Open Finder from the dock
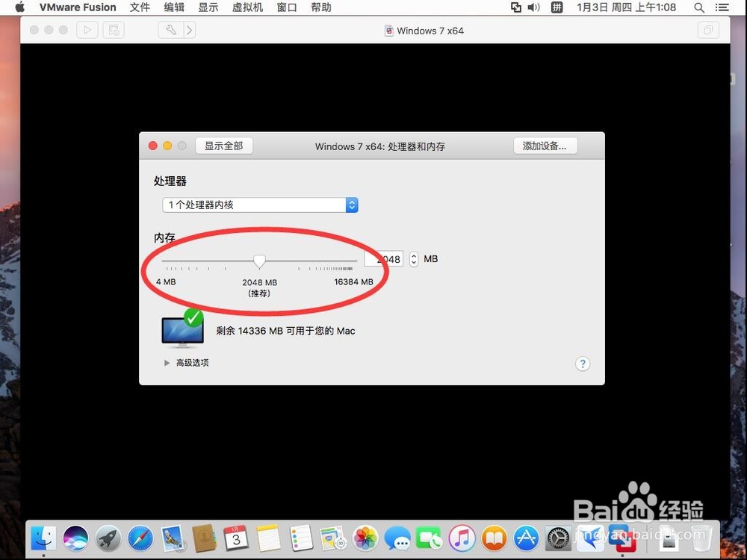Screen dimensions: 747x560 pyautogui.click(x=44, y=538)
